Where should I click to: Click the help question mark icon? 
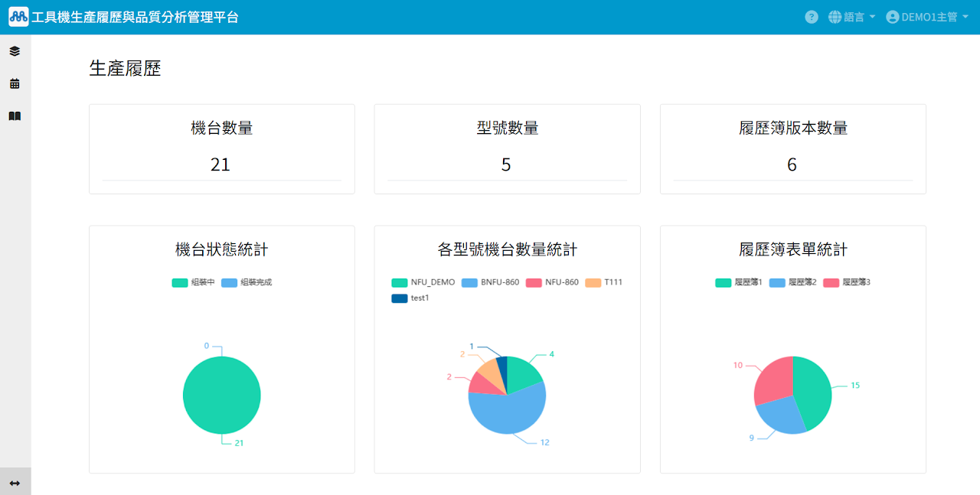[812, 17]
